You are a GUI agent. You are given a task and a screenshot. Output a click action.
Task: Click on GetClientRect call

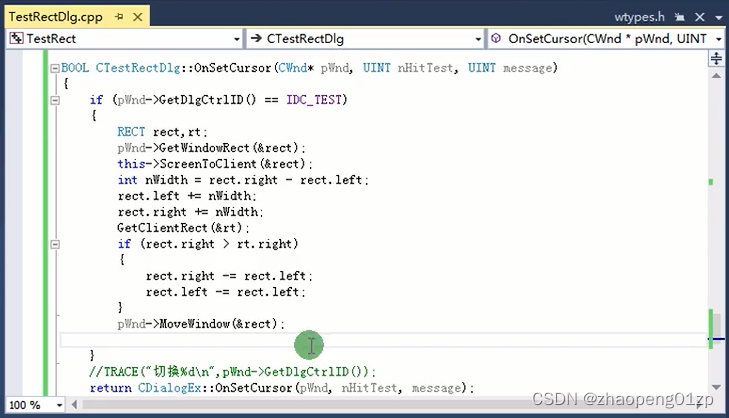pos(162,228)
